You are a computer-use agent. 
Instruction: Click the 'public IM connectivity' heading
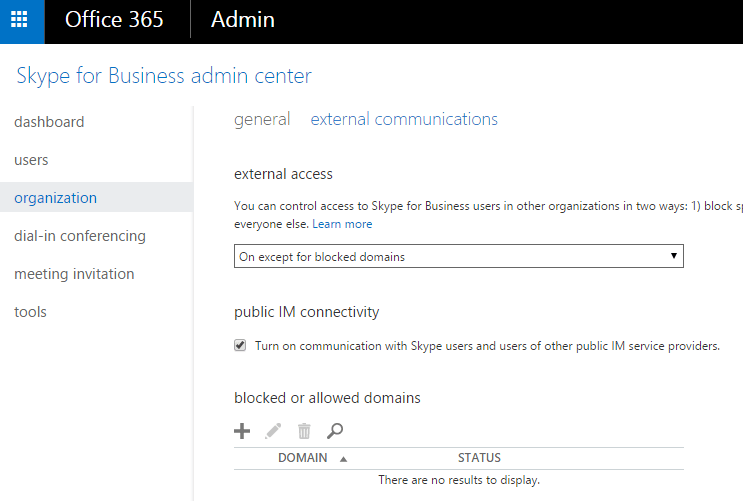coord(307,312)
